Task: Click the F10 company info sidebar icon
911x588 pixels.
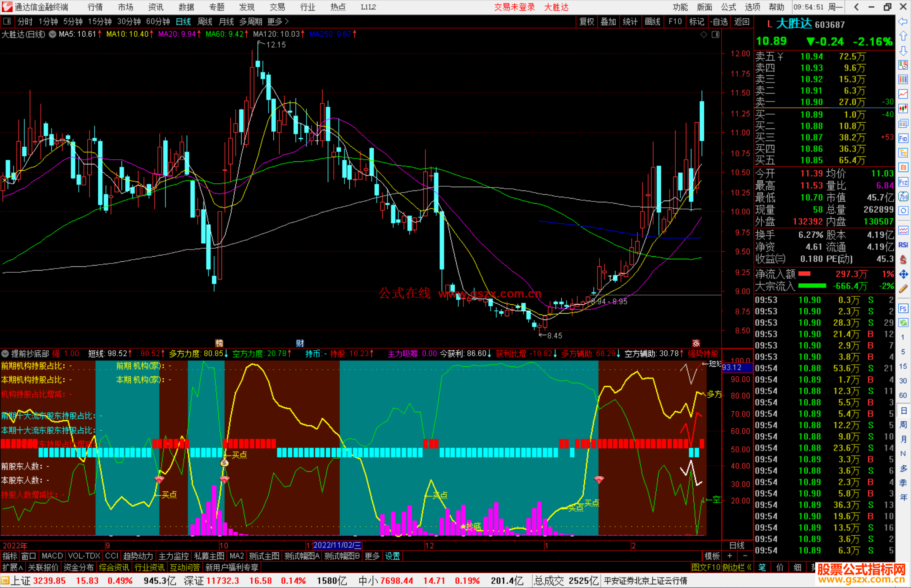Action: click(x=903, y=138)
